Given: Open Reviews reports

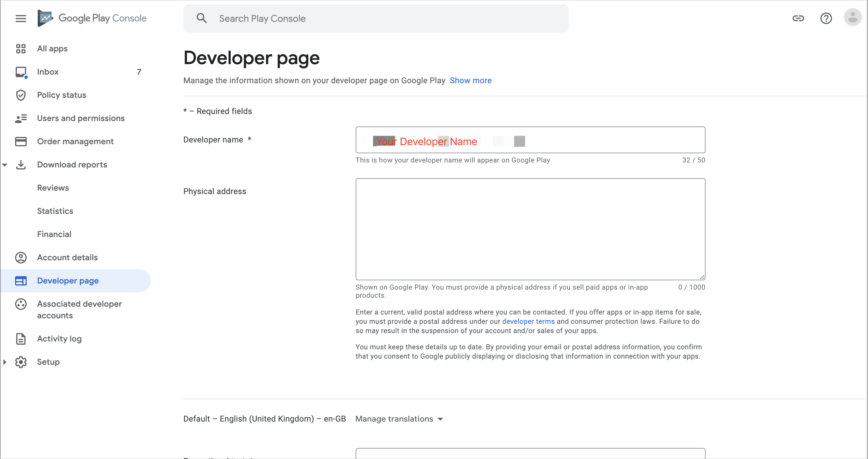Looking at the screenshot, I should pyautogui.click(x=53, y=188).
